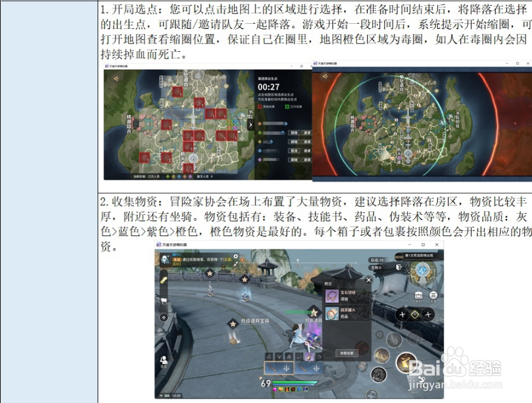This screenshot has height=403, width=532.
Task: Click the 00:27 countdown timer
Action: pyautogui.click(x=269, y=87)
